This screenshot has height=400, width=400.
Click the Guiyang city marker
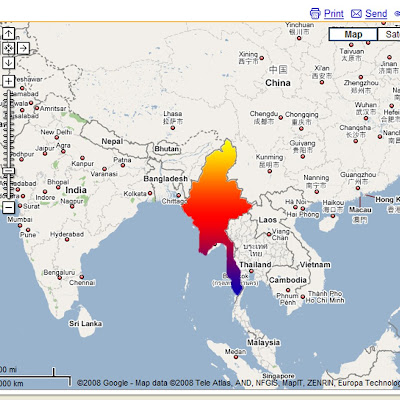[x=302, y=156]
